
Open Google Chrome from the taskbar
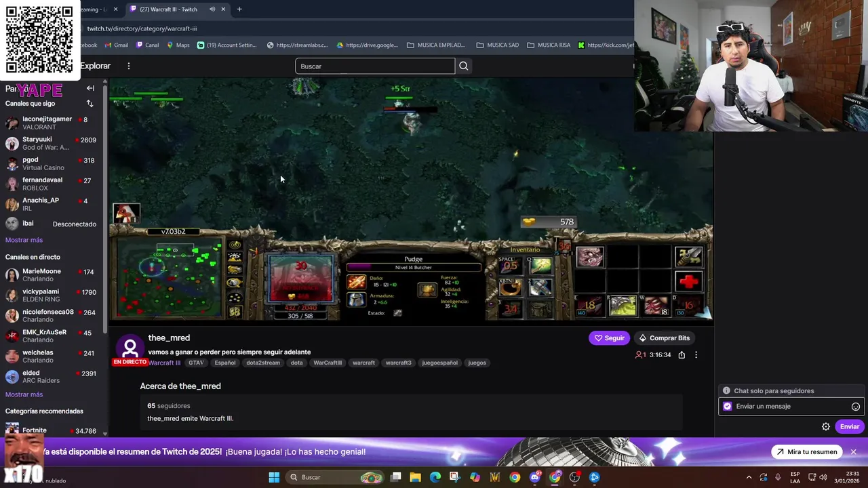[x=515, y=477]
